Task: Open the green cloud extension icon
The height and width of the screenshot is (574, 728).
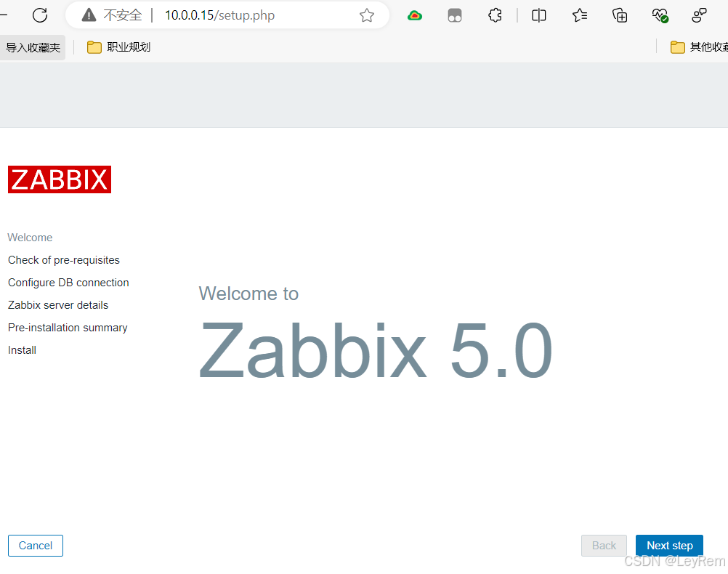Action: pos(415,16)
